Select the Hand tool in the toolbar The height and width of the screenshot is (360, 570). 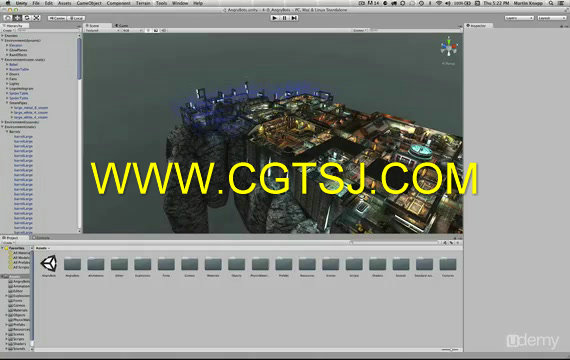click(x=8, y=18)
